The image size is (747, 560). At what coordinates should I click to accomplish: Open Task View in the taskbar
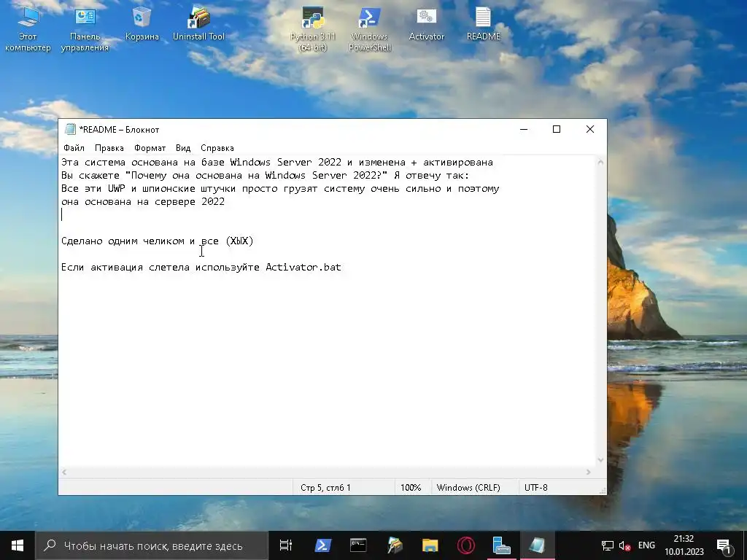tap(286, 545)
